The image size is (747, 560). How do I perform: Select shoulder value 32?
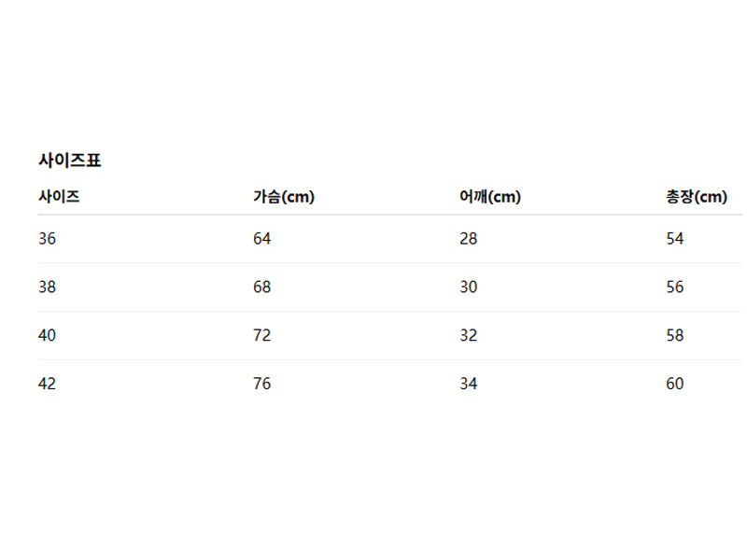pyautogui.click(x=469, y=336)
